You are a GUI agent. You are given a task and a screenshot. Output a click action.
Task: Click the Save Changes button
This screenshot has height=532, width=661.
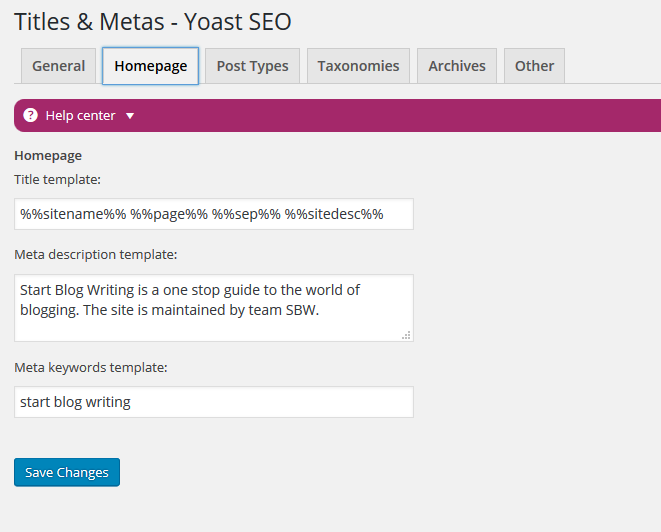tap(67, 472)
